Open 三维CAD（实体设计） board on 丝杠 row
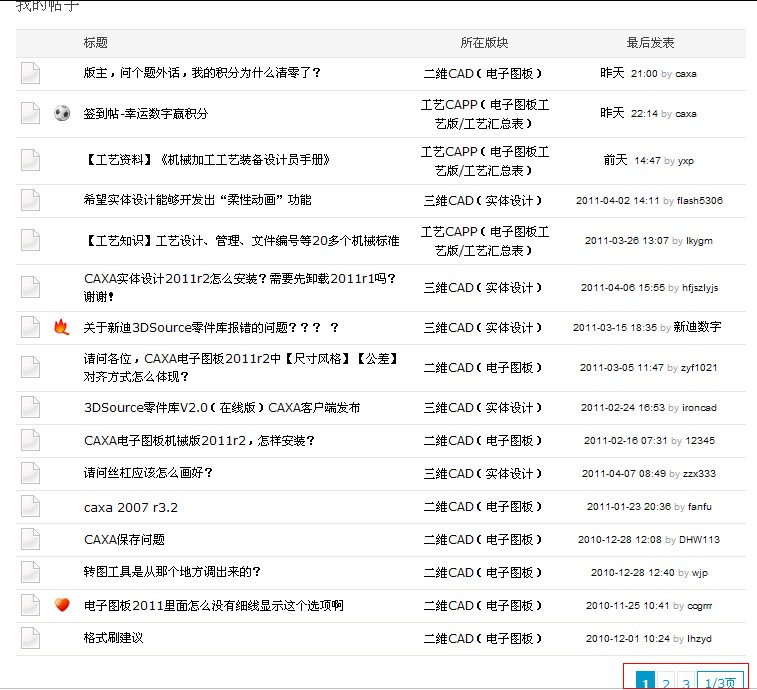Image resolution: width=757 pixels, height=690 pixels. point(483,473)
